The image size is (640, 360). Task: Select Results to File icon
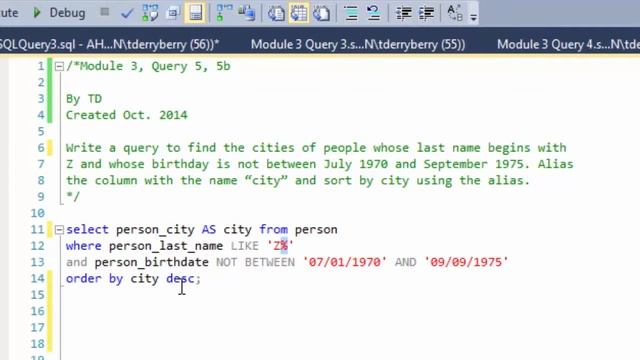pos(322,13)
